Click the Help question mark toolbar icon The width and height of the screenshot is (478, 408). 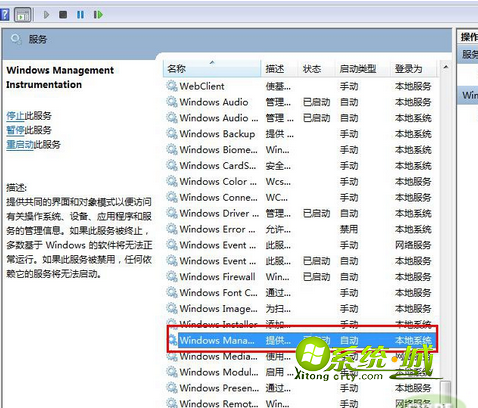tap(4, 15)
